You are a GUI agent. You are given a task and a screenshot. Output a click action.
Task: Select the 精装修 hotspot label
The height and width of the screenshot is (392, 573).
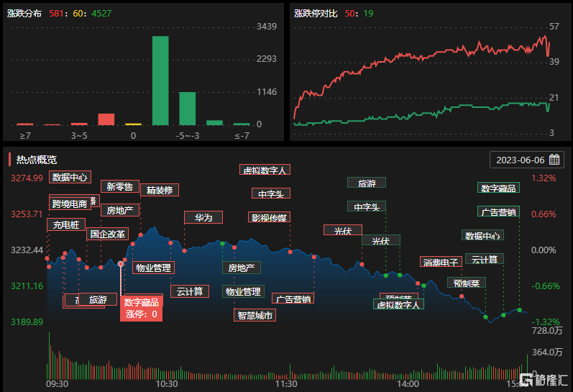coord(160,190)
